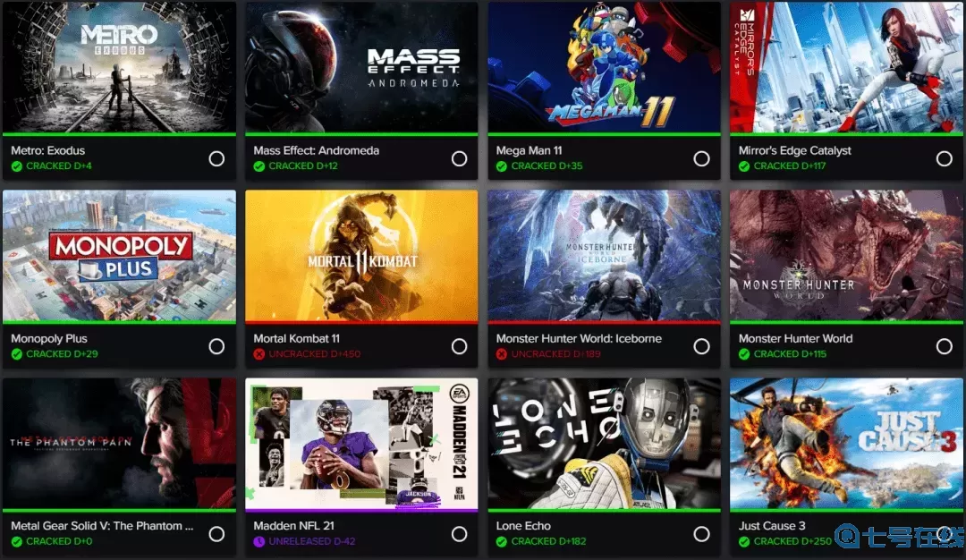Screen dimensions: 966x560
Task: Open the Metal Gear Solid V title link
Action: [x=102, y=525]
